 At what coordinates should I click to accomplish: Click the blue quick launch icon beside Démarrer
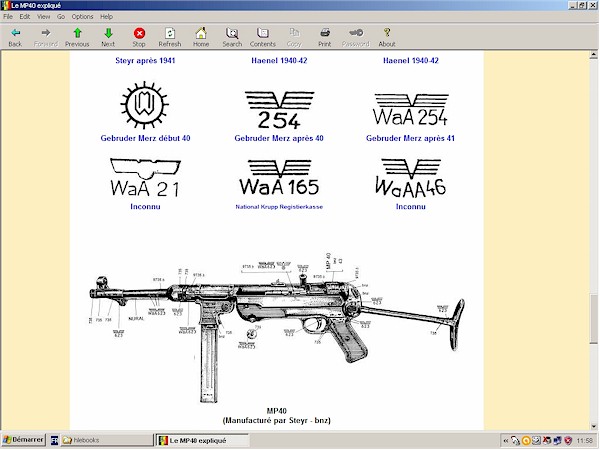pos(54,440)
